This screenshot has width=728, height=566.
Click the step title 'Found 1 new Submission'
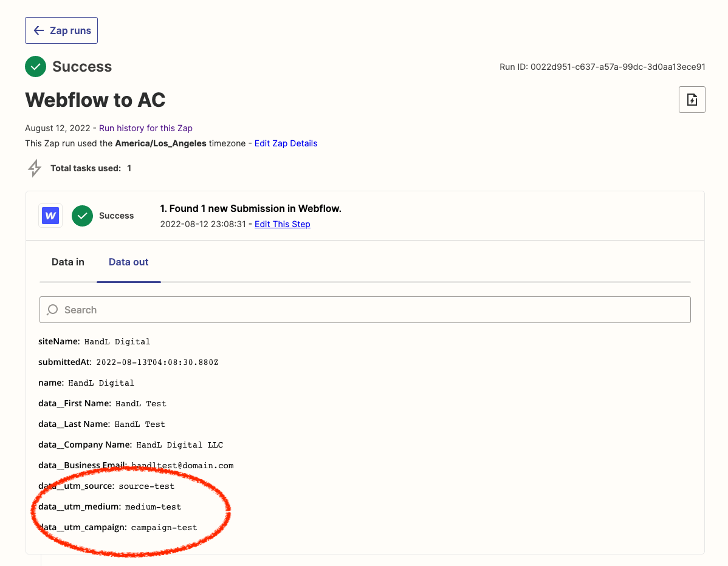[x=250, y=208]
